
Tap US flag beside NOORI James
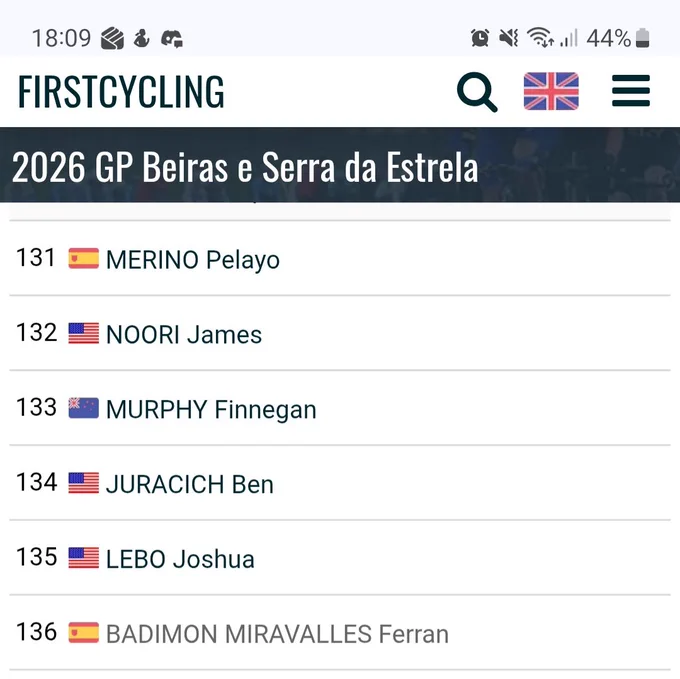click(x=84, y=333)
